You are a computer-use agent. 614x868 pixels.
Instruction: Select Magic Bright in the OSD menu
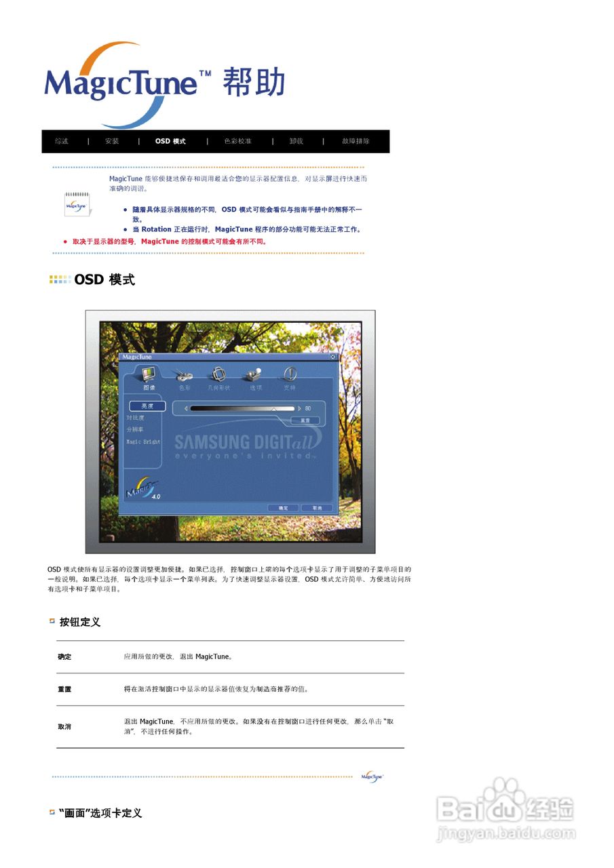click(143, 441)
